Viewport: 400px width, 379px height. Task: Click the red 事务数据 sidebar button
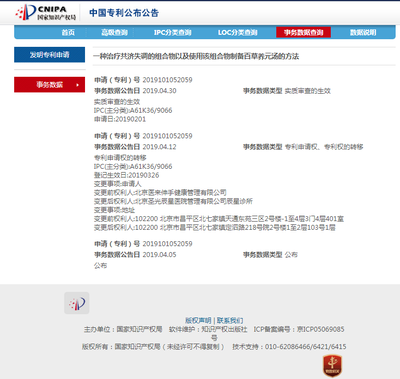click(x=49, y=85)
